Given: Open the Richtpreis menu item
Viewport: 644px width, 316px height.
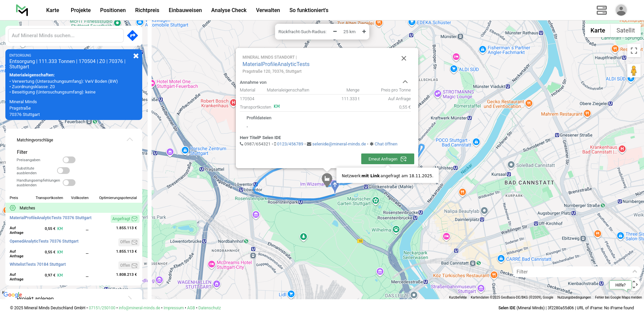Looking at the screenshot, I should 147,10.
